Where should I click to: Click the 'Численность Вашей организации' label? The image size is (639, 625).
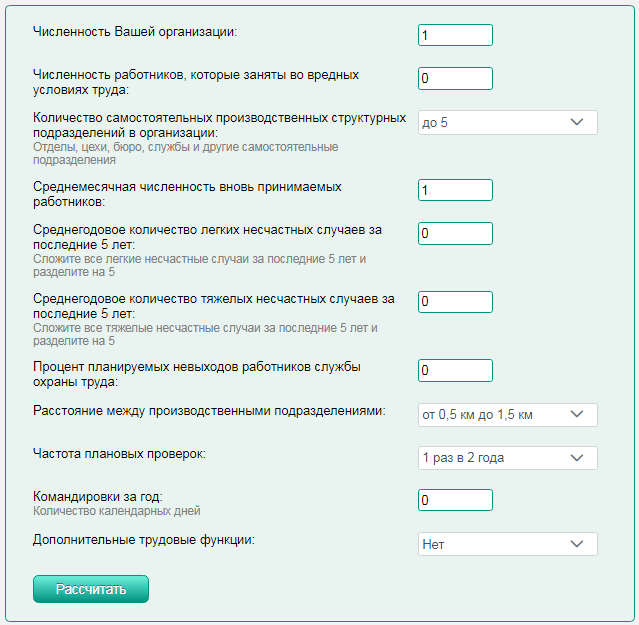tap(135, 31)
